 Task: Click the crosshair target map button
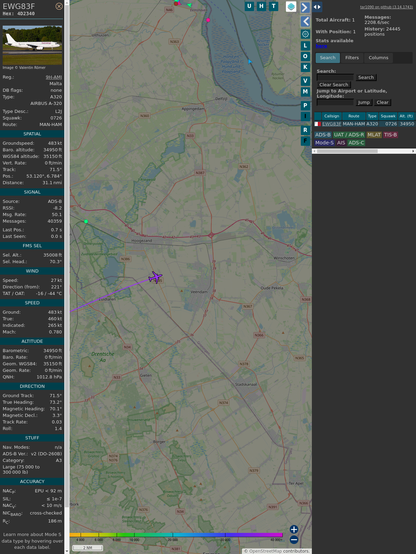(x=305, y=34)
